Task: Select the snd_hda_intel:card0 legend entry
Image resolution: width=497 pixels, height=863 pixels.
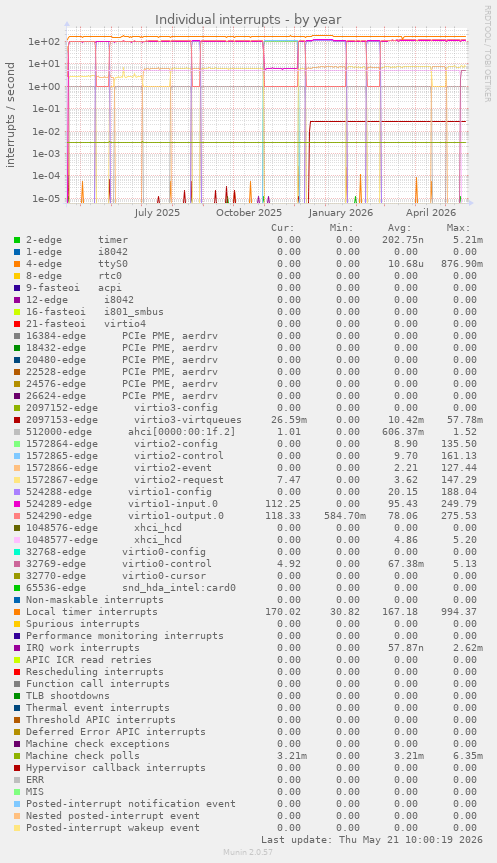Action: pos(179,588)
